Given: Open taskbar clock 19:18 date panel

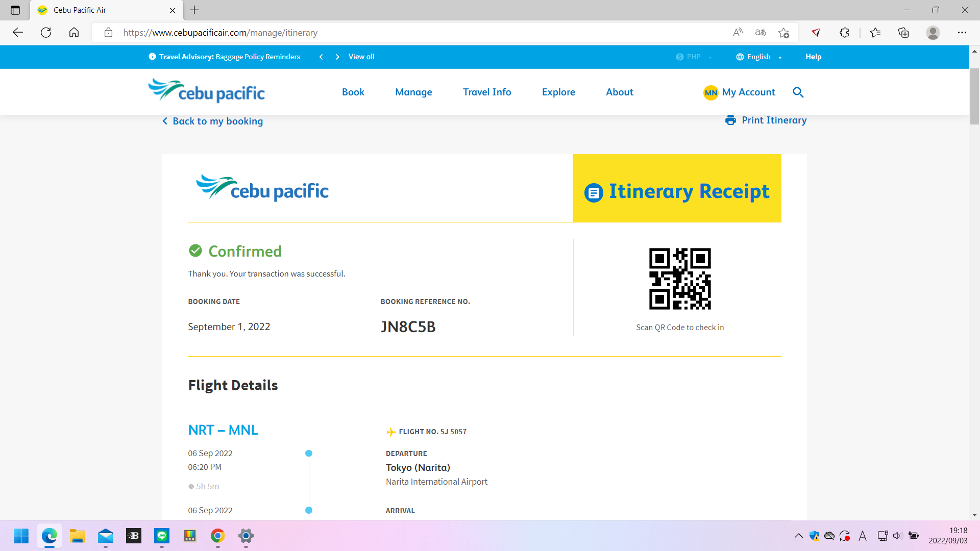Looking at the screenshot, I should click(948, 536).
